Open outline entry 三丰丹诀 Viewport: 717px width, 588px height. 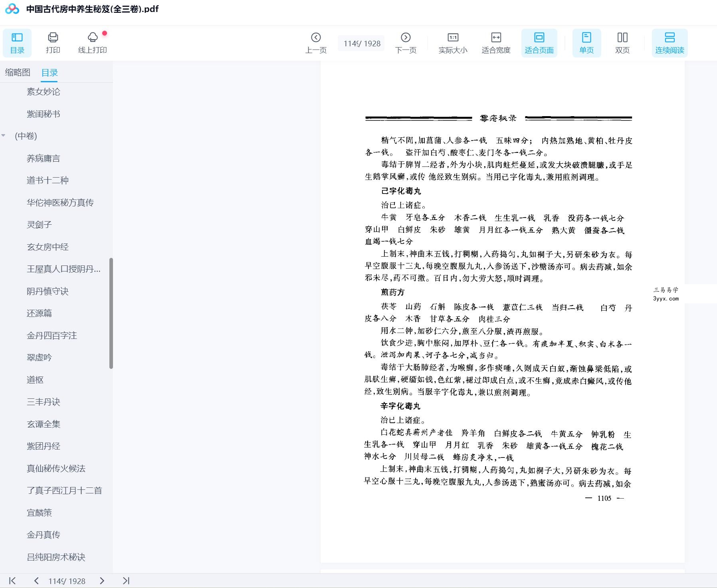pyautogui.click(x=44, y=402)
